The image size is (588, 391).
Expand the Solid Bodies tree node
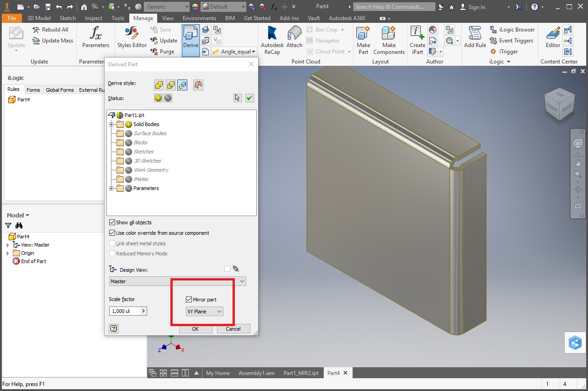tap(111, 124)
